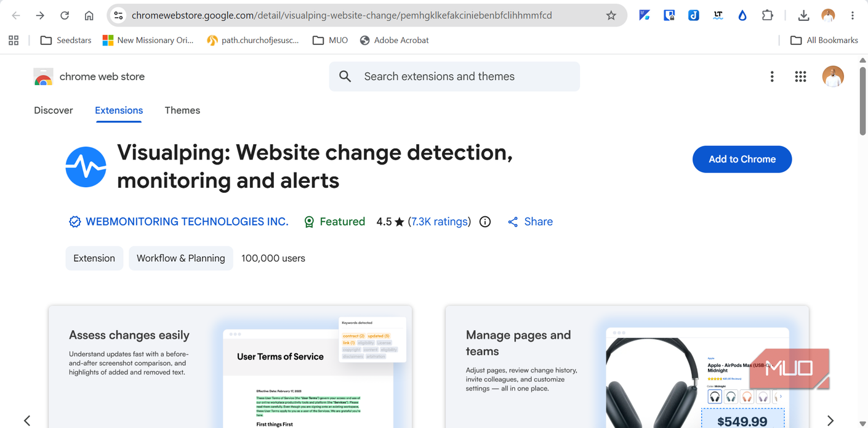The image size is (868, 428).
Task: Switch to the Discover tab
Action: pyautogui.click(x=54, y=110)
